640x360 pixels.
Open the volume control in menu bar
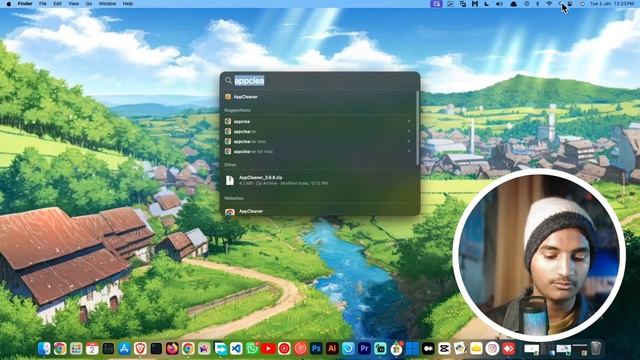click(x=499, y=4)
